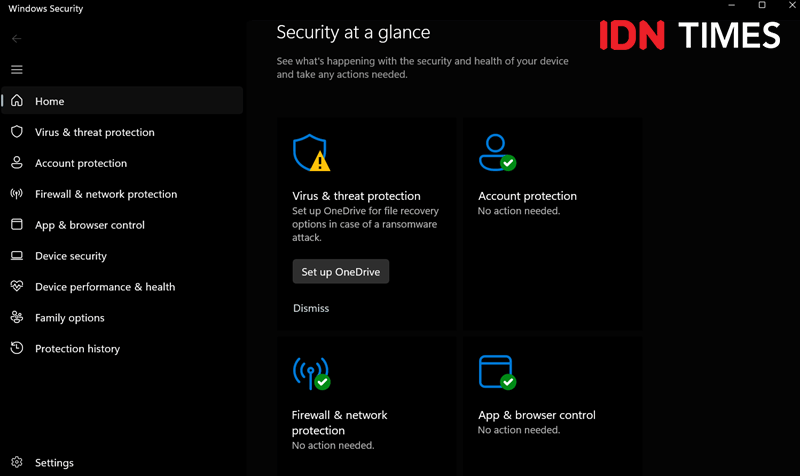
Task: Click the Set up OneDrive button
Action: pos(341,271)
